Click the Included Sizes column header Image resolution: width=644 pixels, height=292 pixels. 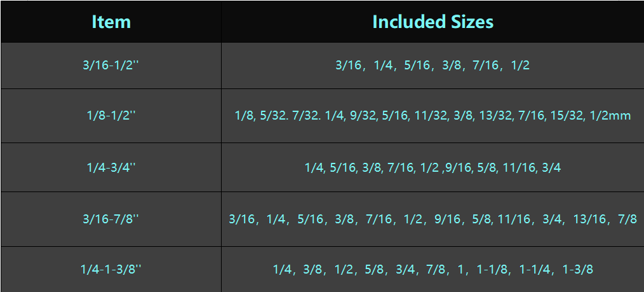433,22
